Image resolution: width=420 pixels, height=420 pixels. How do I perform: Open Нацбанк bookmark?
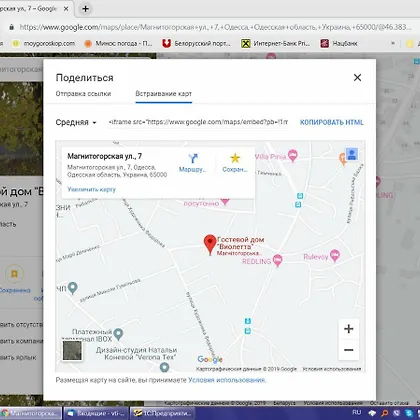pyautogui.click(x=339, y=43)
